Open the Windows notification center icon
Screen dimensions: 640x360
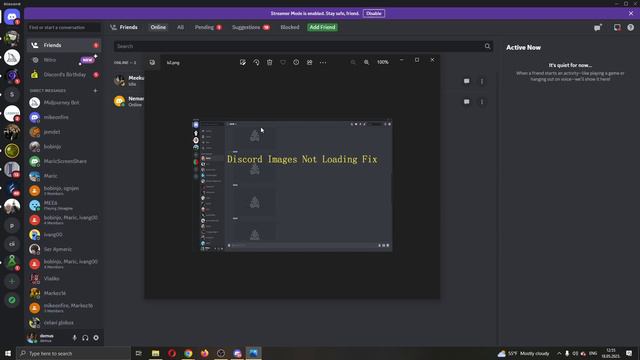pyautogui.click(x=629, y=353)
